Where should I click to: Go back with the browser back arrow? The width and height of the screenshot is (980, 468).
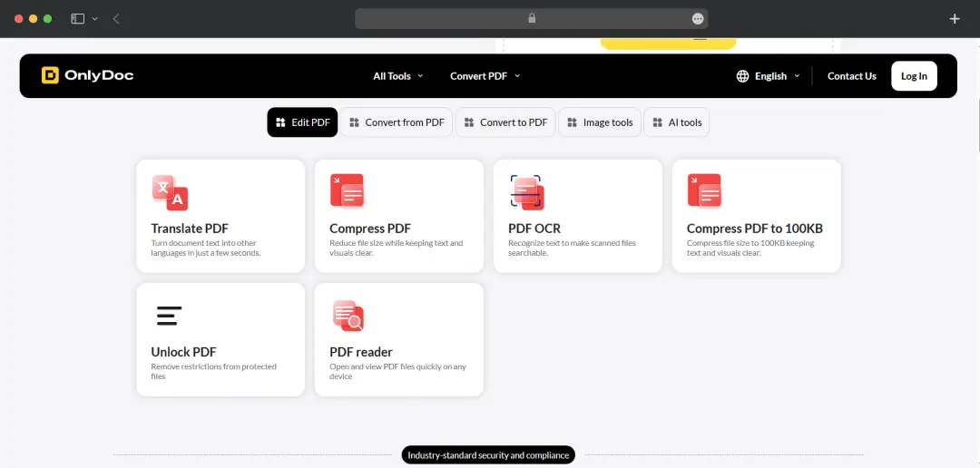(116, 19)
